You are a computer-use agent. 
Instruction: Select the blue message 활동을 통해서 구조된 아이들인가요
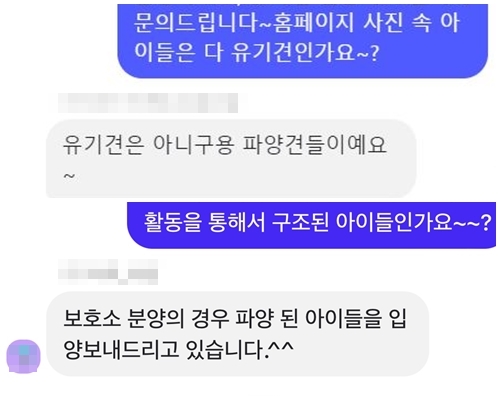312,225
